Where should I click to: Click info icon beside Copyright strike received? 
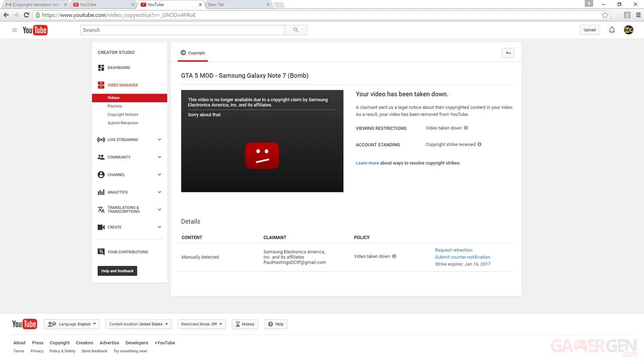479,144
